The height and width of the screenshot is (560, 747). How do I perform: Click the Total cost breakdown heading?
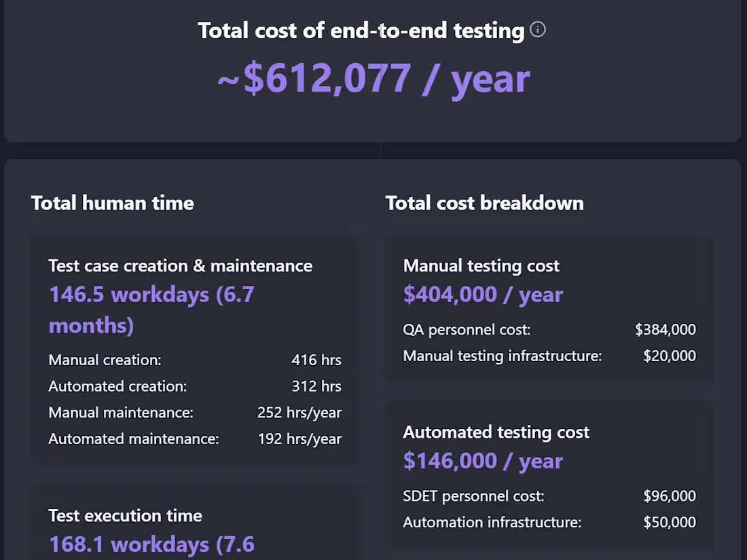(484, 203)
